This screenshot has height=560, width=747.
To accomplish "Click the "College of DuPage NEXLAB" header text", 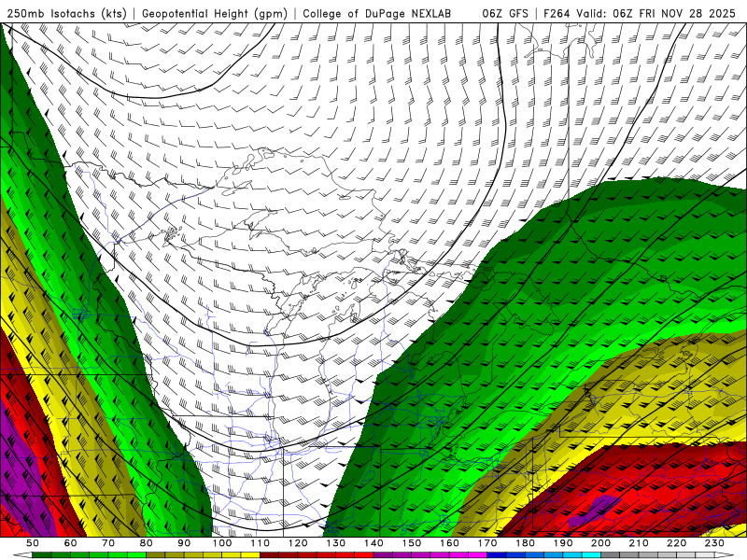I will click(377, 13).
